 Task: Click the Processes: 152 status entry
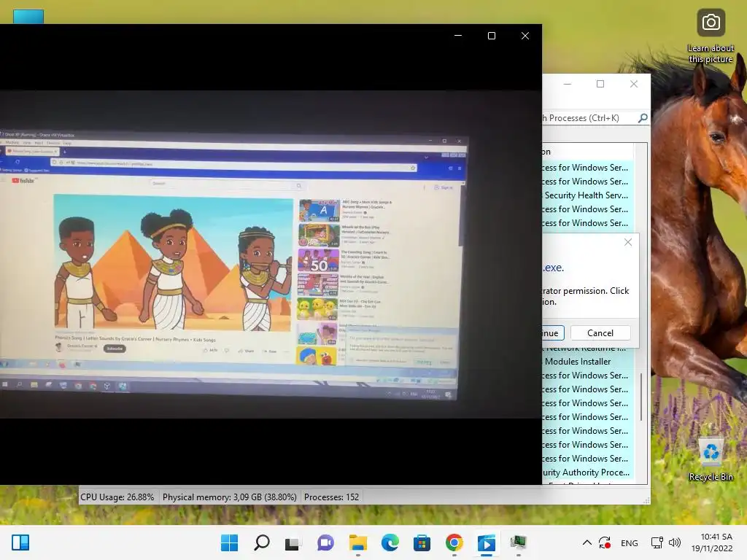332,497
